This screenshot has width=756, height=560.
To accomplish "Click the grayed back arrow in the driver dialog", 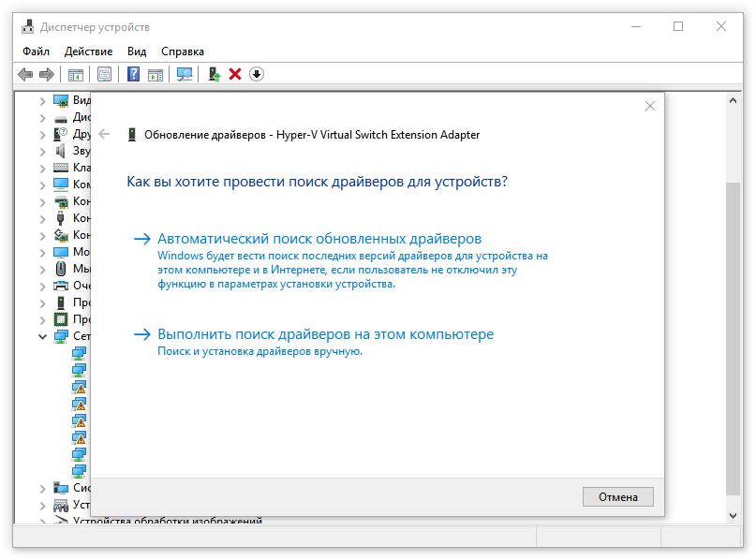I will 104,135.
